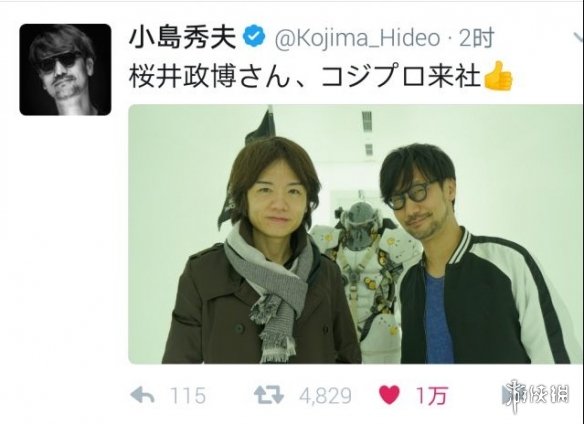Click the blue verified badge
Image resolution: width=584 pixels, height=424 pixels.
254,37
